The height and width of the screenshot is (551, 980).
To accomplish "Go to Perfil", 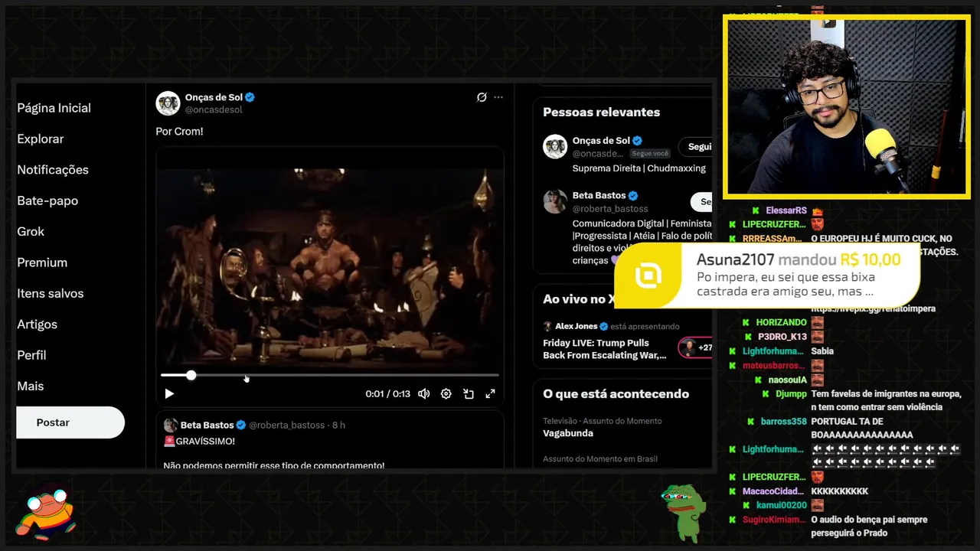I will pyautogui.click(x=31, y=355).
